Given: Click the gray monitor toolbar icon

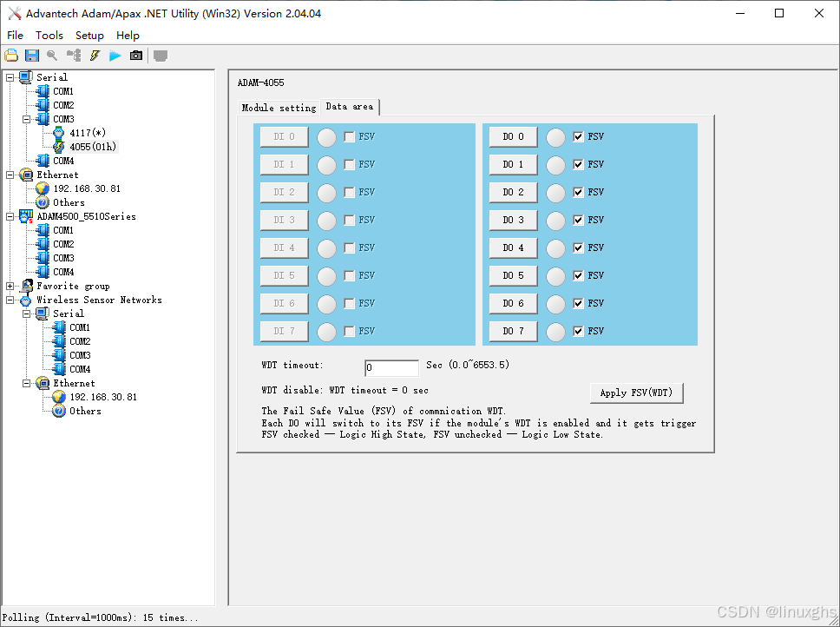Looking at the screenshot, I should click(161, 56).
